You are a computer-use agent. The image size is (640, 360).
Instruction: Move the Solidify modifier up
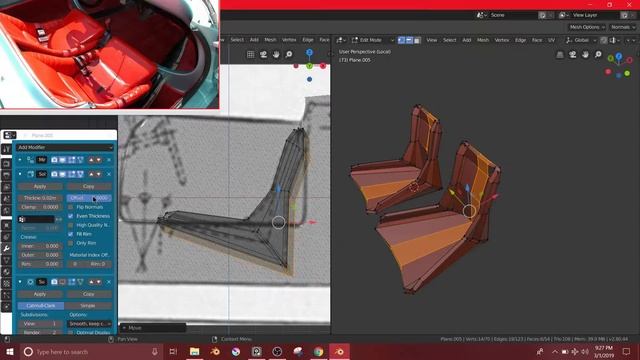point(91,174)
